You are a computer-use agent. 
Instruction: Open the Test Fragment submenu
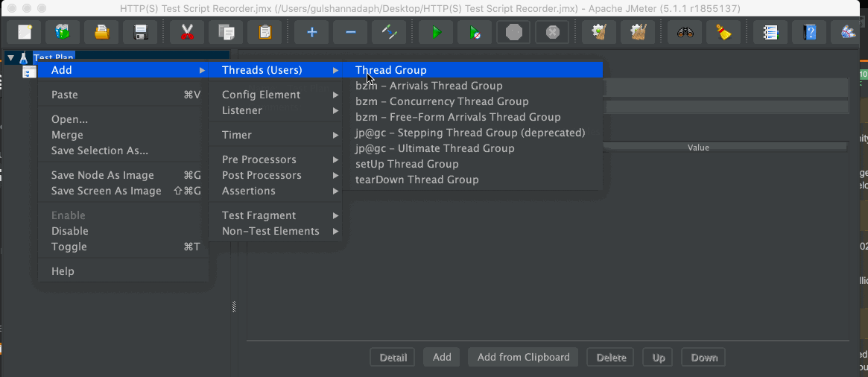pos(275,215)
